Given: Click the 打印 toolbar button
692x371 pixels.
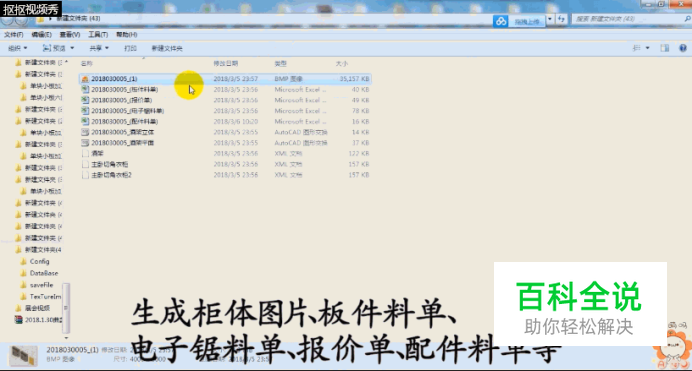Looking at the screenshot, I should [x=130, y=48].
